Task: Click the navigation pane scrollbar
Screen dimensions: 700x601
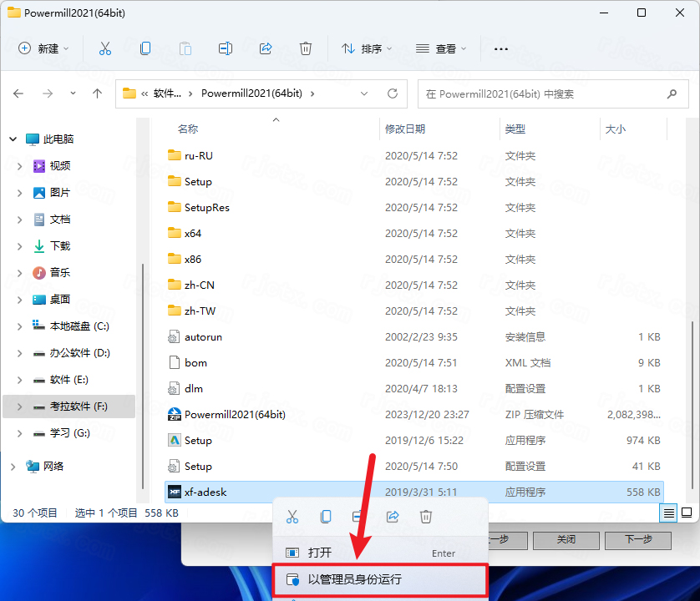Action: pyautogui.click(x=142, y=376)
